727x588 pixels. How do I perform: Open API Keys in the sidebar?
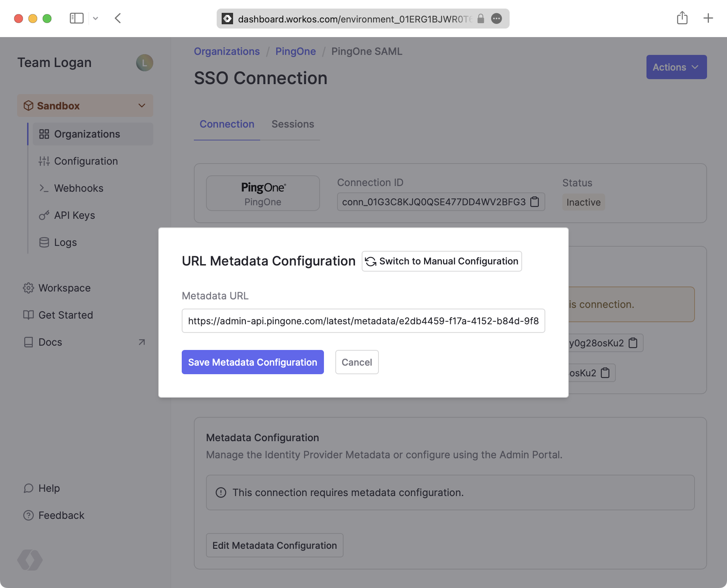(x=75, y=215)
